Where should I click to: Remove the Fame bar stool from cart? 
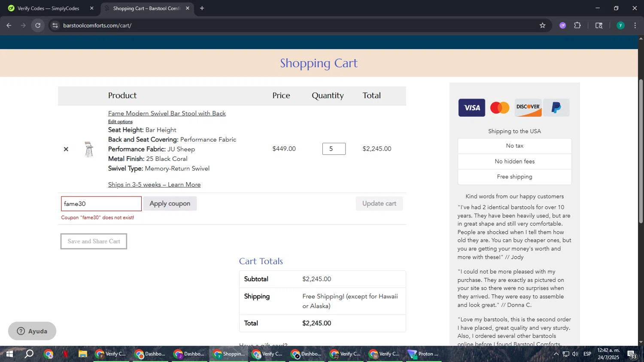66,149
